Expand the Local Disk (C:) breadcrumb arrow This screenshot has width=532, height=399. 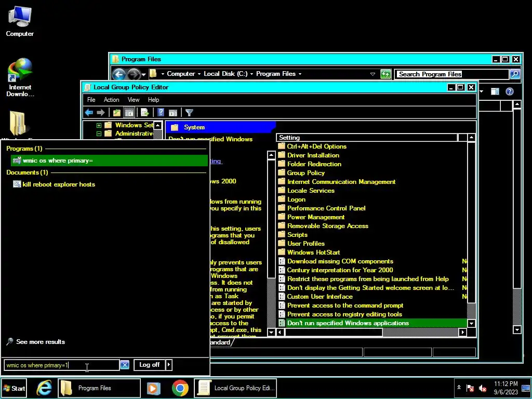252,74
